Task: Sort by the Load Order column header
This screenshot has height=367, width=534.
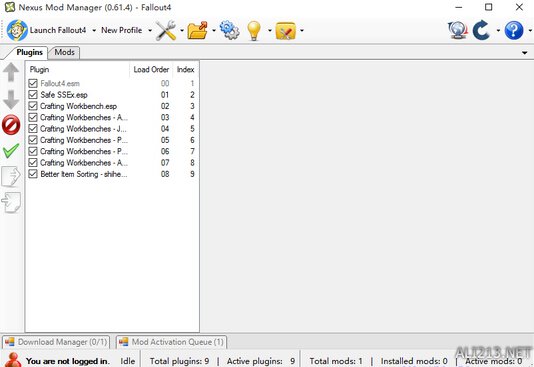Action: (x=151, y=69)
